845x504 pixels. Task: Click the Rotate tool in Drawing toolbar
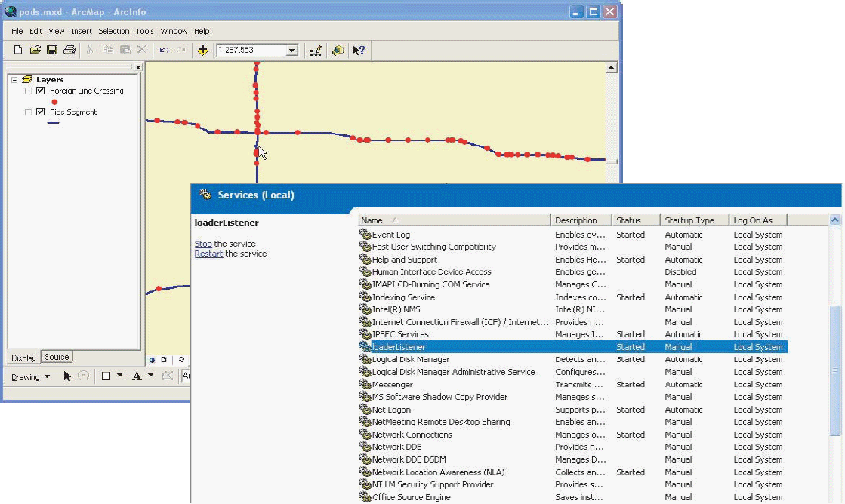pos(84,376)
